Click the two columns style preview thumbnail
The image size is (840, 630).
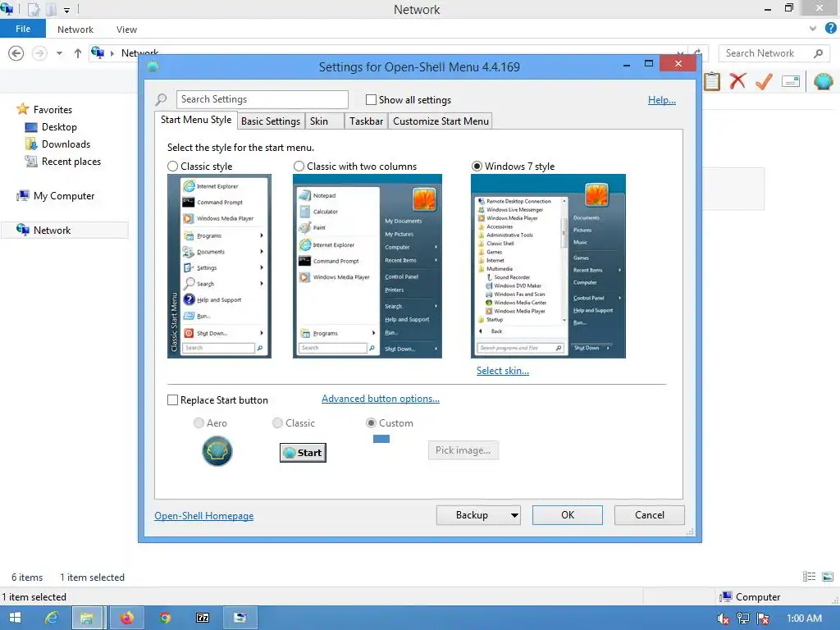367,266
